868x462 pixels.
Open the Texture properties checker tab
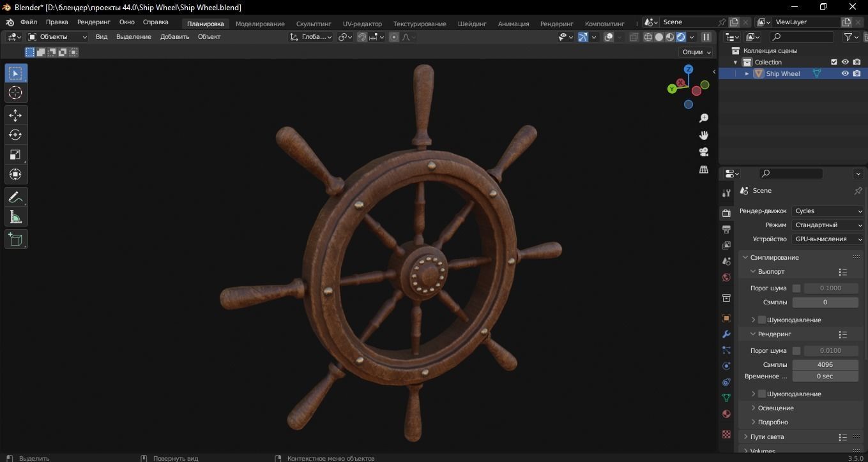coord(726,434)
